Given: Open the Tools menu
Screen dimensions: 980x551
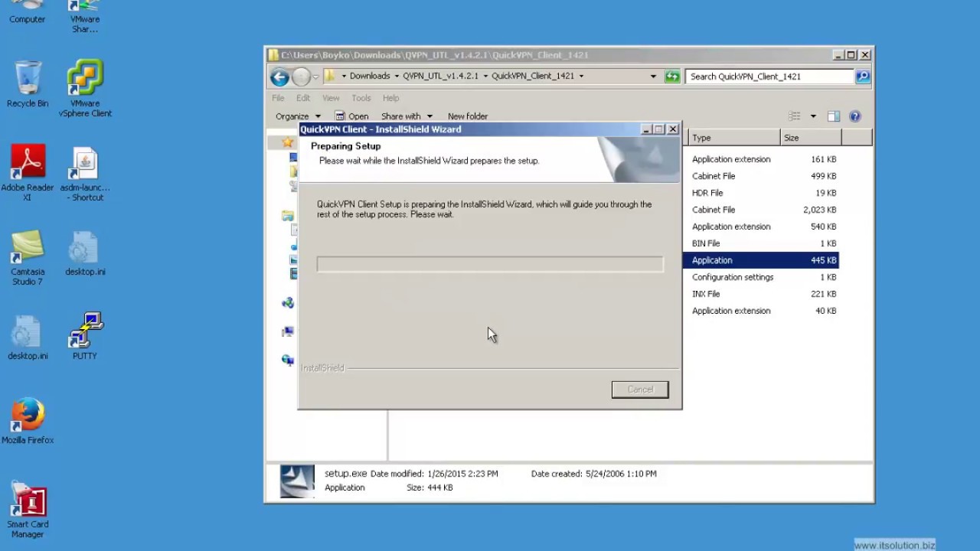Looking at the screenshot, I should tap(361, 98).
